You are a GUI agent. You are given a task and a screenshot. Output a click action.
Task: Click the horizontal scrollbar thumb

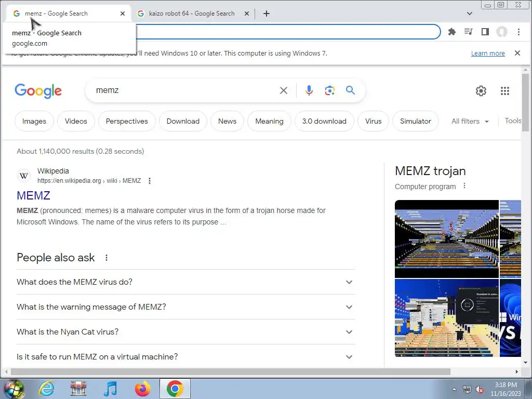[231, 372]
